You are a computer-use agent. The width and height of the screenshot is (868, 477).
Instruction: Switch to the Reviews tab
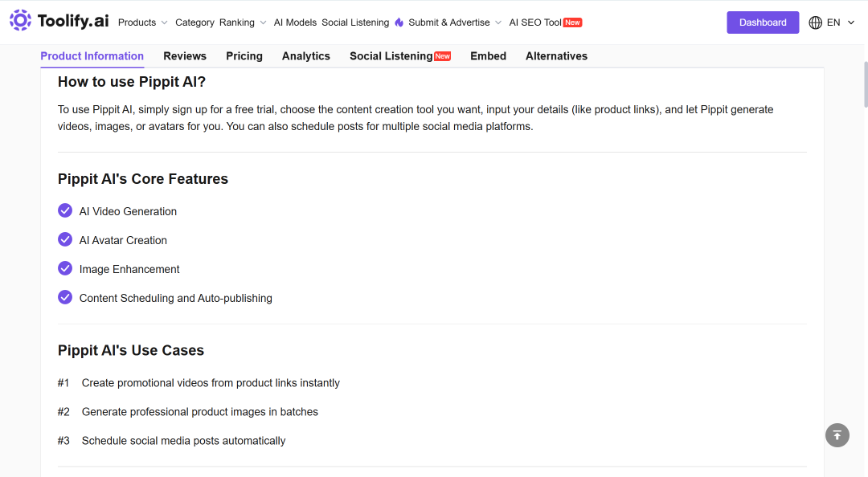point(185,56)
